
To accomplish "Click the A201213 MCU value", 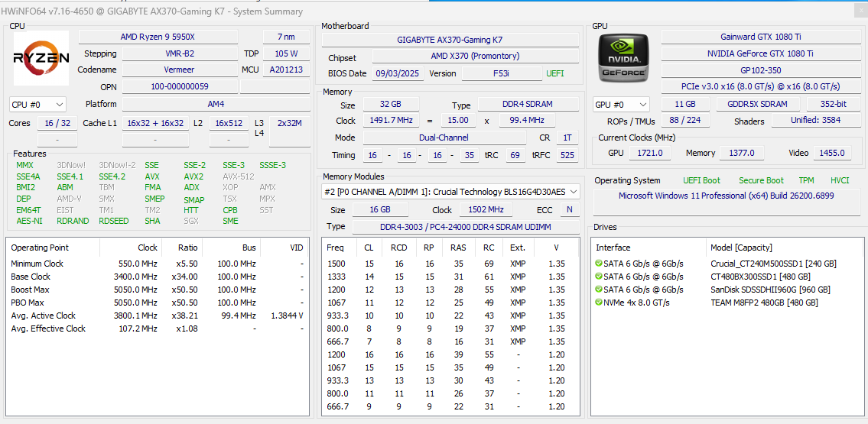I will 286,70.
